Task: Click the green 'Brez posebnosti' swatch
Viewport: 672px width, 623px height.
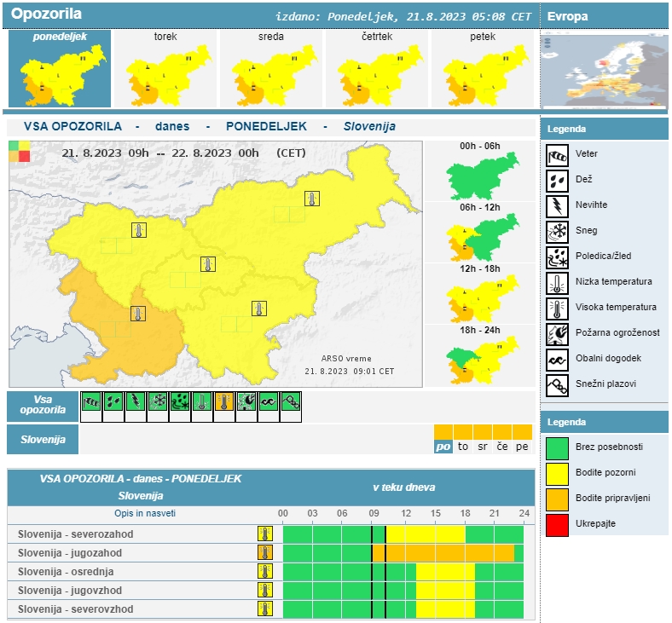Action: [x=557, y=448]
